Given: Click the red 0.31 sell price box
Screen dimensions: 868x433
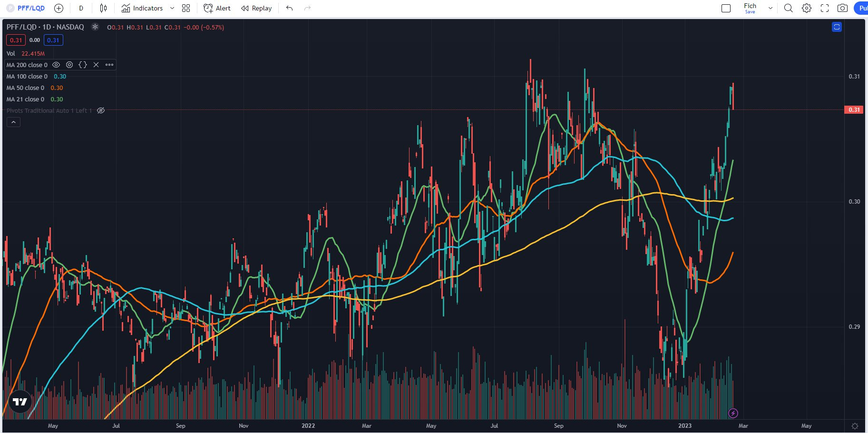Looking at the screenshot, I should pos(16,40).
